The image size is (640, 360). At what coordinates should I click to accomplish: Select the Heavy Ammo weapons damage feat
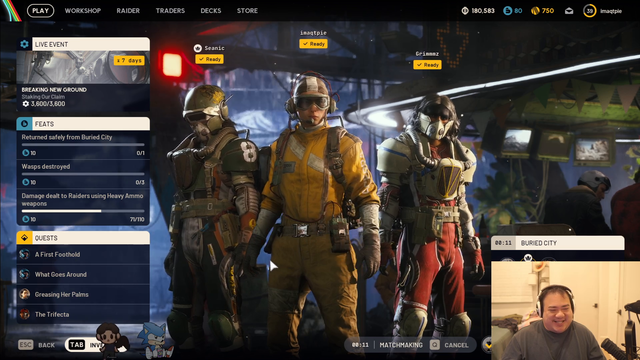tap(83, 207)
